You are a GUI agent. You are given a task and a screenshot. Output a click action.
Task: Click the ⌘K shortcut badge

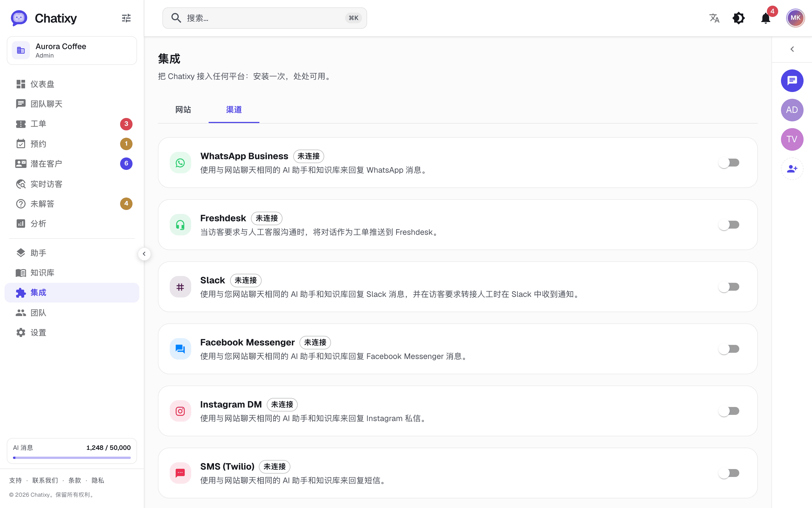[353, 18]
